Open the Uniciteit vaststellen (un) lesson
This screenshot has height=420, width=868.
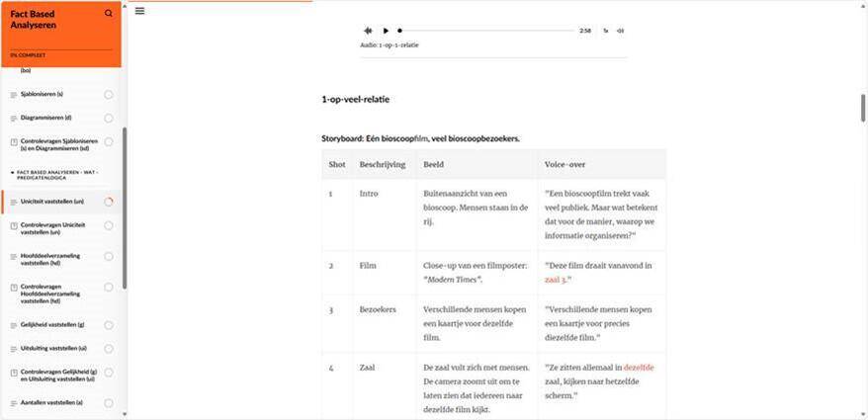pos(51,202)
